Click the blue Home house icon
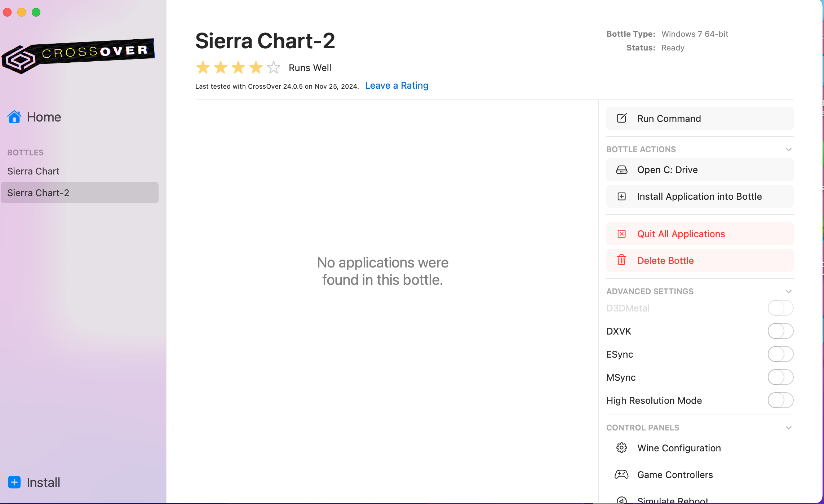Image resolution: width=824 pixels, height=504 pixels. [14, 117]
